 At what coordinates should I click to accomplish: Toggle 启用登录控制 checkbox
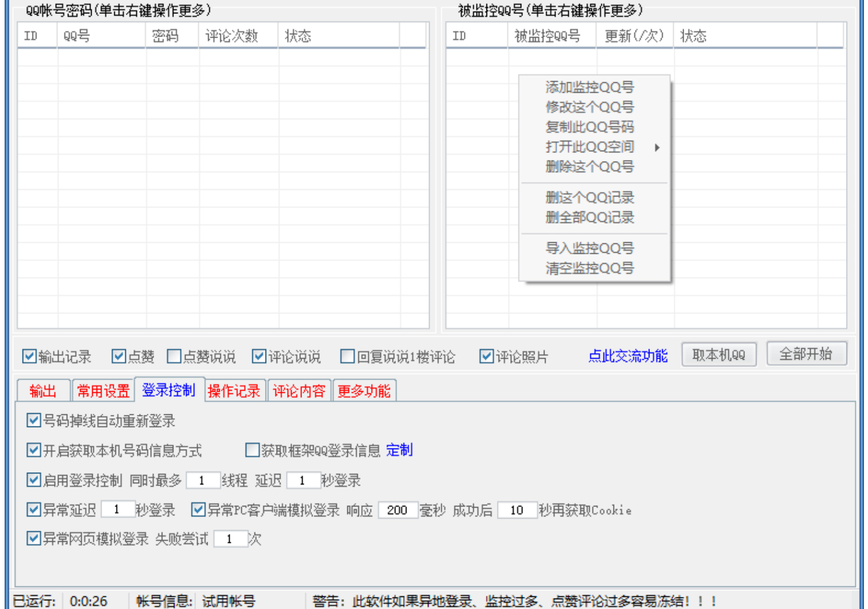(x=34, y=480)
